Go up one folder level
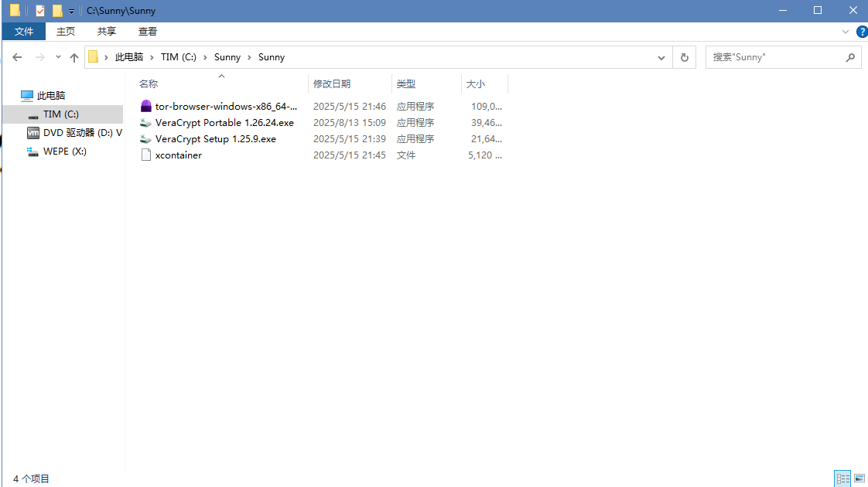Image resolution: width=868 pixels, height=487 pixels. [74, 57]
